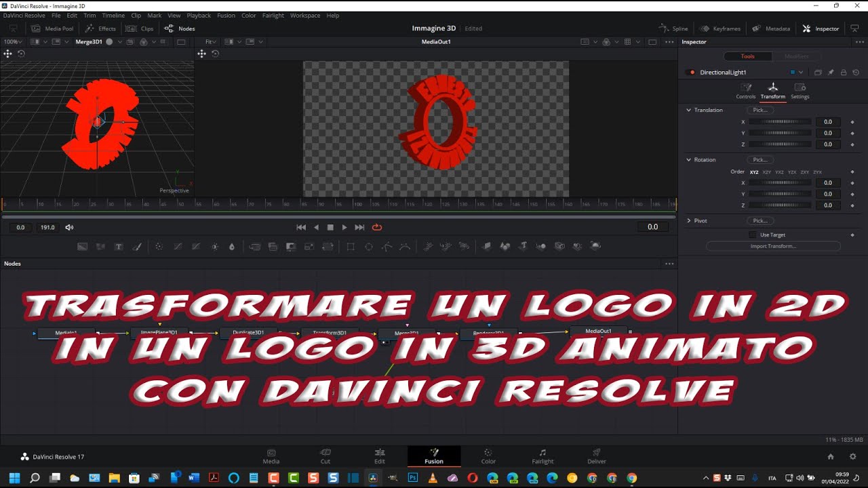Enable the Use Target checkbox
Image resolution: width=868 pixels, height=488 pixels.
752,235
